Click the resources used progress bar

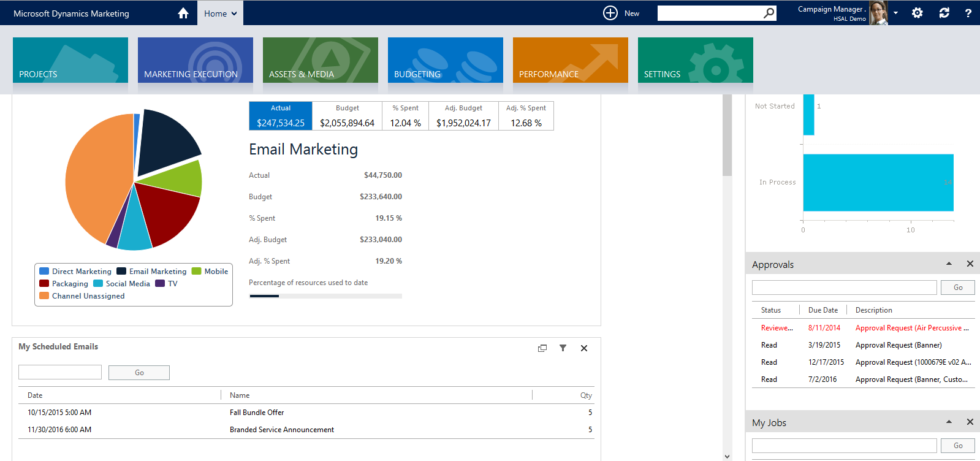[x=325, y=296]
